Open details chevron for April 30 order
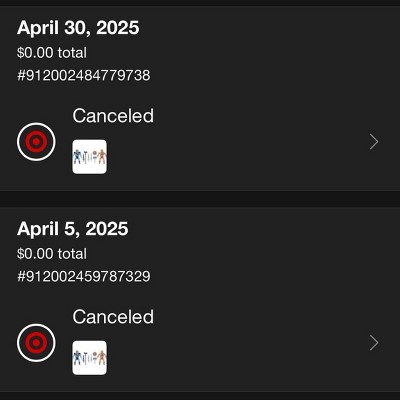400x400 pixels. pyautogui.click(x=374, y=142)
